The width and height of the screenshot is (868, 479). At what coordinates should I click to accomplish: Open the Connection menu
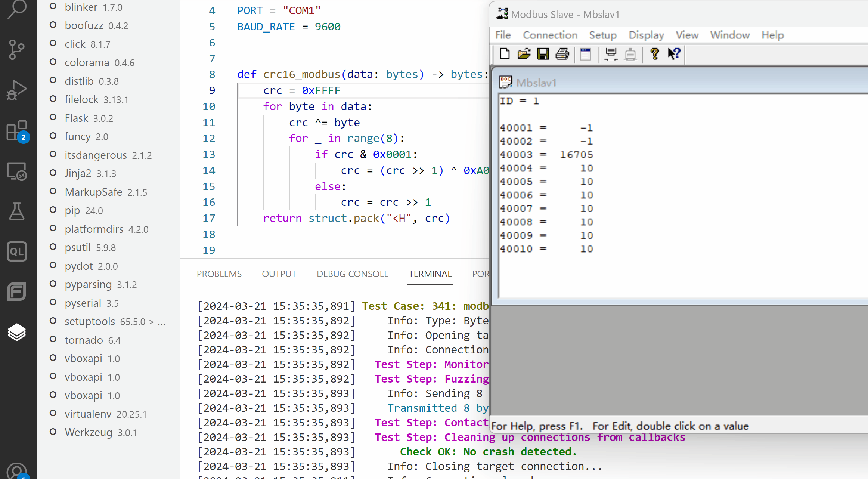click(x=550, y=35)
